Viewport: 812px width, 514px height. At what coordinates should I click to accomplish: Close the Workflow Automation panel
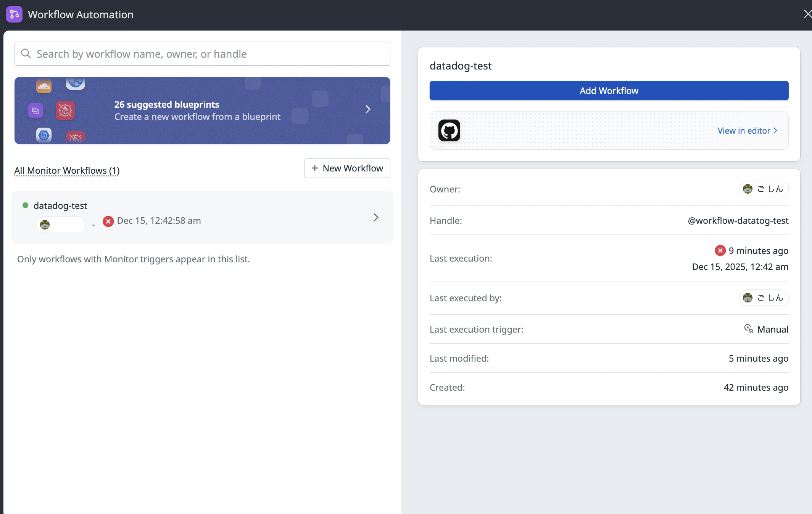[807, 14]
